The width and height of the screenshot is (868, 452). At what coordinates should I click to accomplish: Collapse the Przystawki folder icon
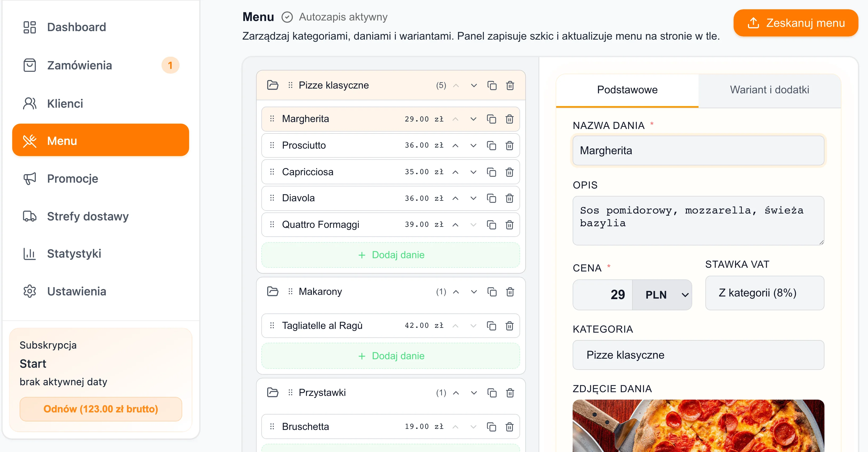coord(273,393)
